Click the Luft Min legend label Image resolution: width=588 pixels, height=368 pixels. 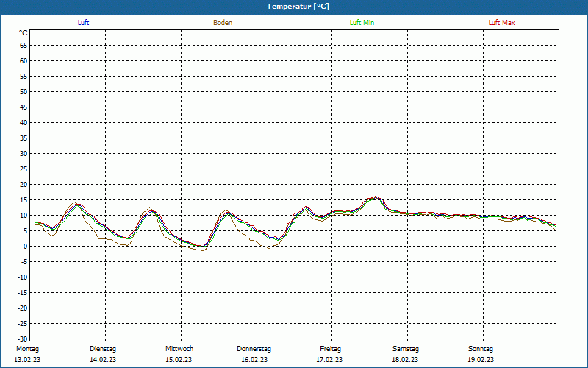(x=362, y=23)
